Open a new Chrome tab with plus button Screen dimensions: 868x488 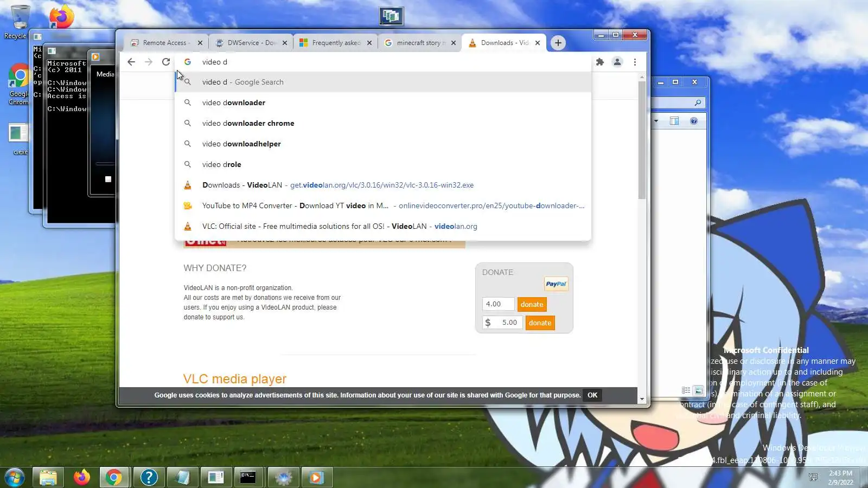pos(558,43)
